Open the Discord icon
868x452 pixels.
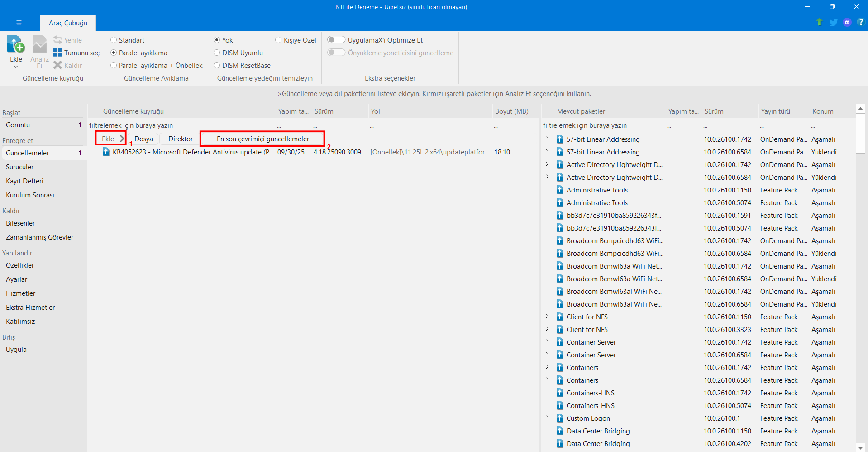[847, 22]
